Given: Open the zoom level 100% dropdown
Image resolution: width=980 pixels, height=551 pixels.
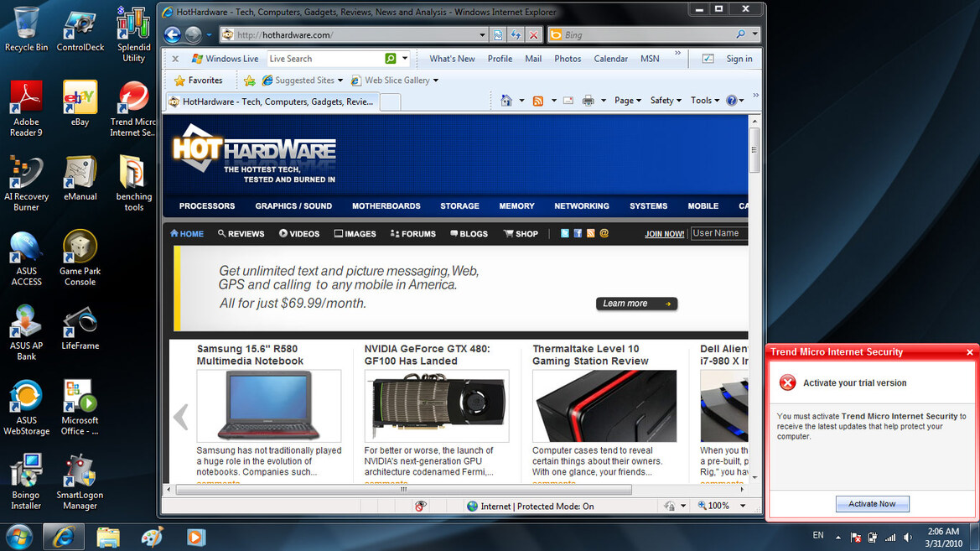Looking at the screenshot, I should [743, 506].
